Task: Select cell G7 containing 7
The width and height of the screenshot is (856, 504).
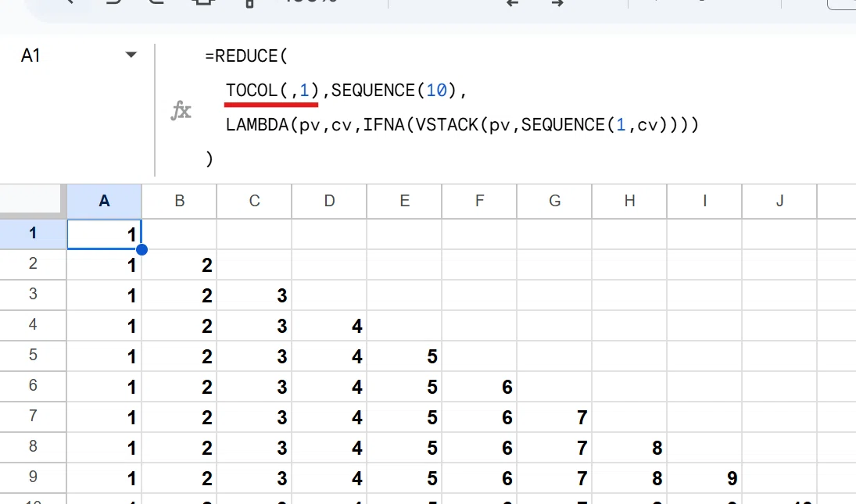Action: tap(555, 417)
